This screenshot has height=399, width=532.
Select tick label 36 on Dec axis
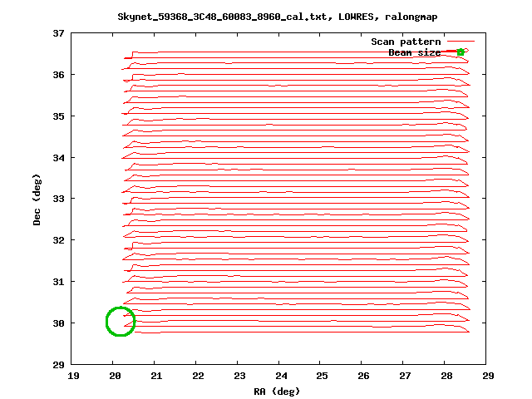tap(58, 75)
